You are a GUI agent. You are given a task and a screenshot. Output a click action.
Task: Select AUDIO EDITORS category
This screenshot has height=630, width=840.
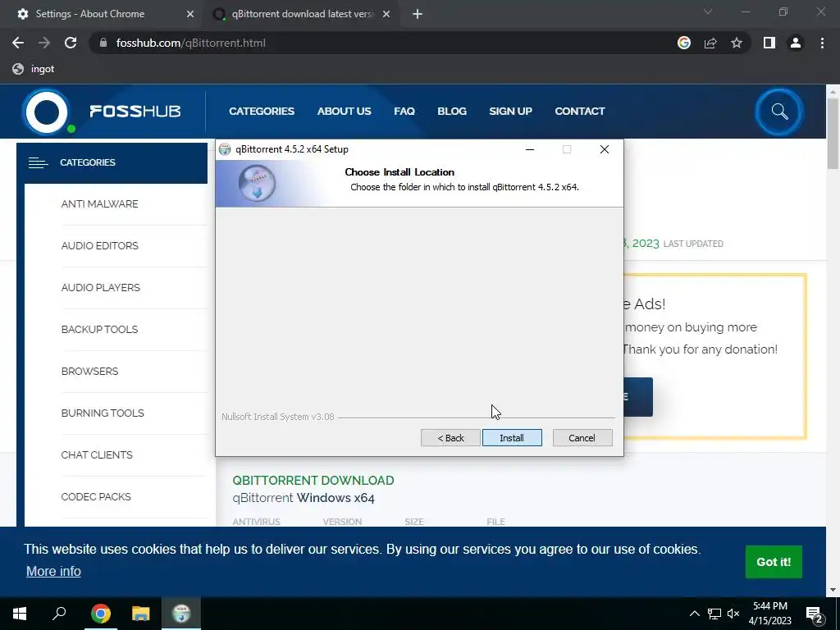point(99,245)
